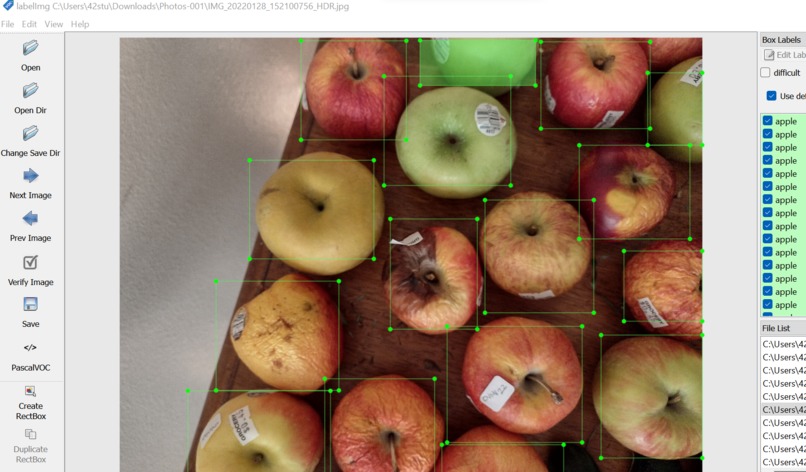
Task: Activate the Create RectBox tool
Action: click(30, 391)
